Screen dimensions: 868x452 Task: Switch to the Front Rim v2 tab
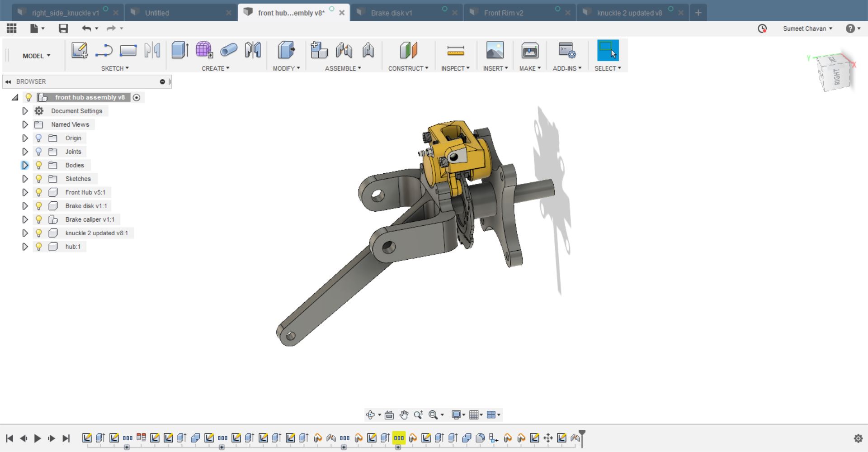[520, 13]
